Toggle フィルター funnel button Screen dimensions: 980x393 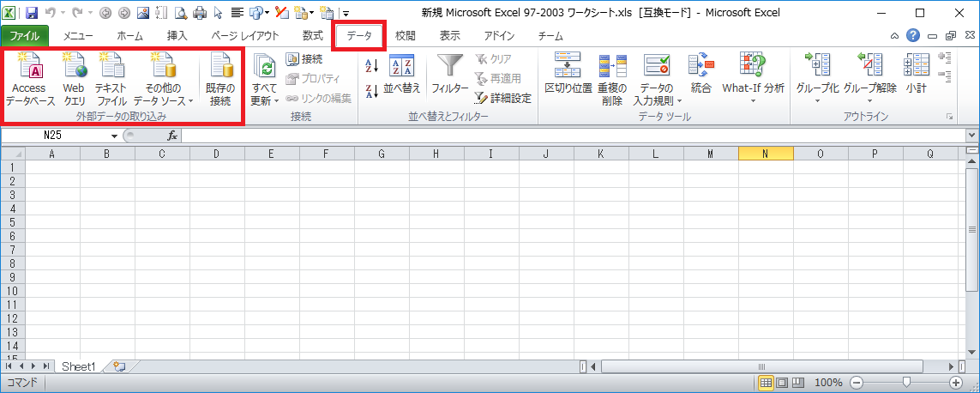point(450,76)
